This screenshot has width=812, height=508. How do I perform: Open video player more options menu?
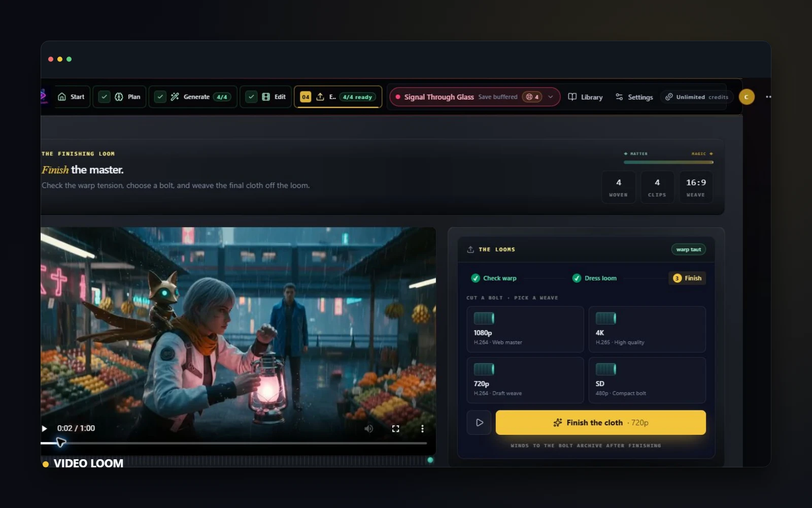point(422,429)
